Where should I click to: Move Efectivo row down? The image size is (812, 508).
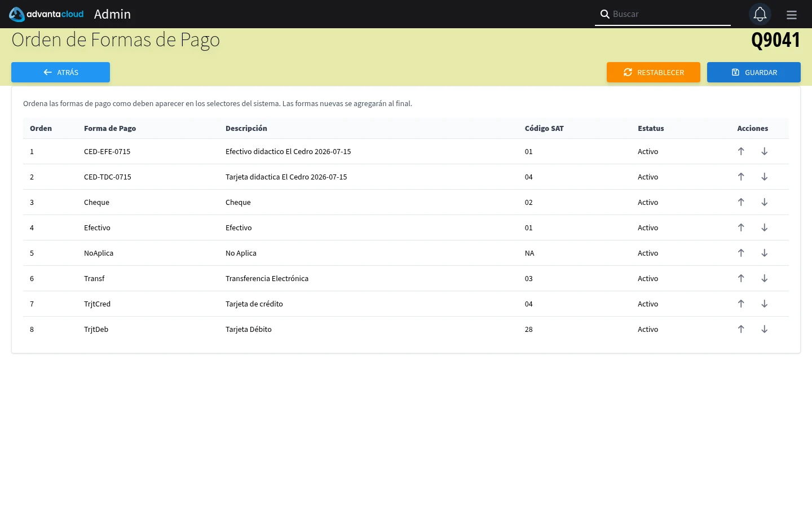[765, 227]
